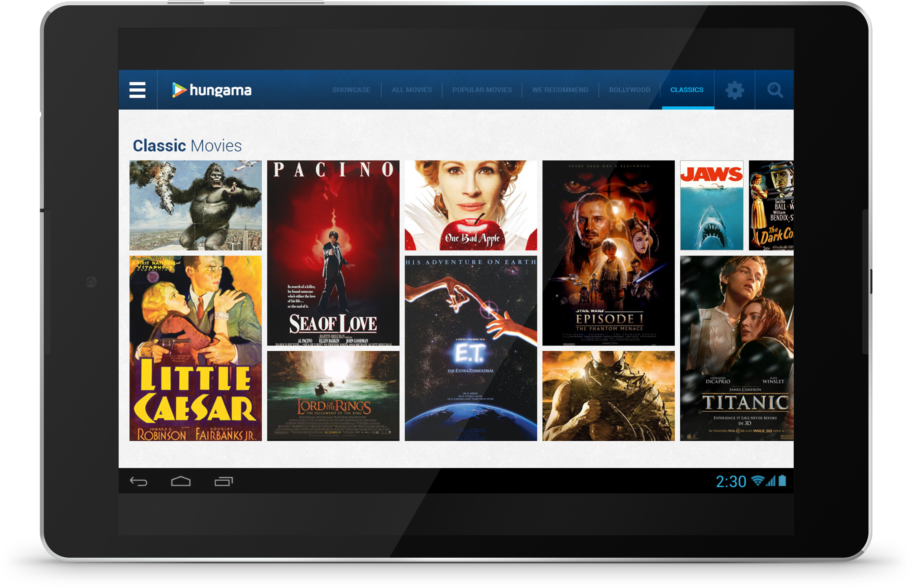This screenshot has width=912, height=588.
Task: Tap the battery status icon
Action: (782, 480)
